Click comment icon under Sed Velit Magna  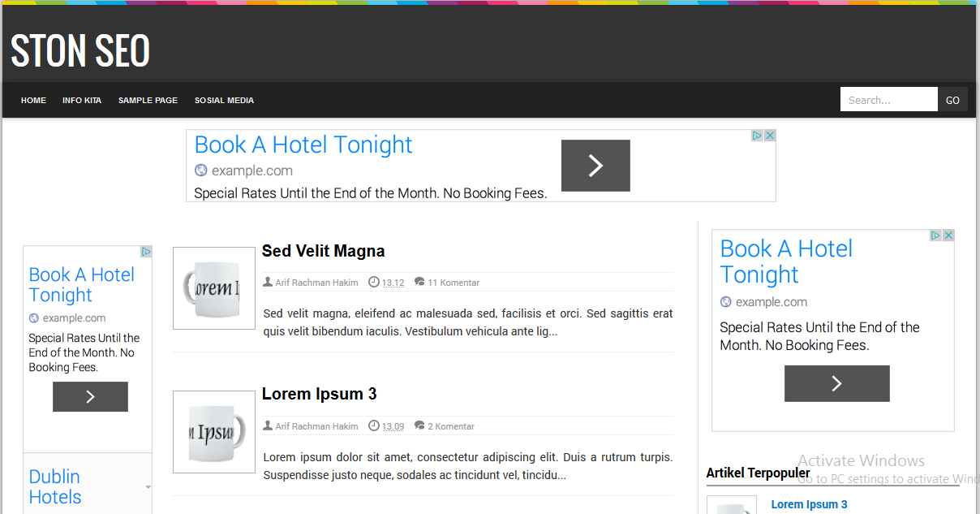click(x=419, y=282)
